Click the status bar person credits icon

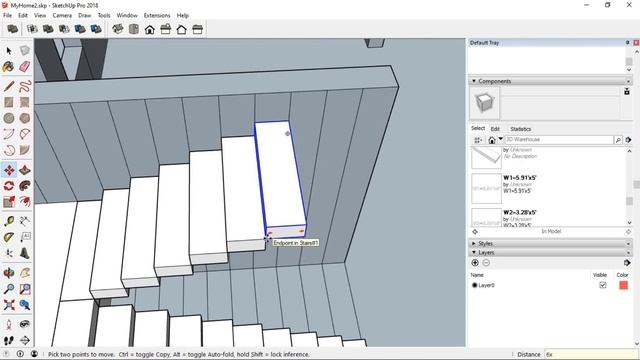[35, 354]
